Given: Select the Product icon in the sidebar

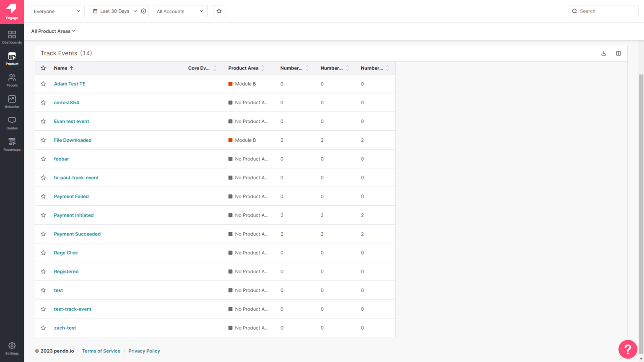Looking at the screenshot, I should coord(12,58).
